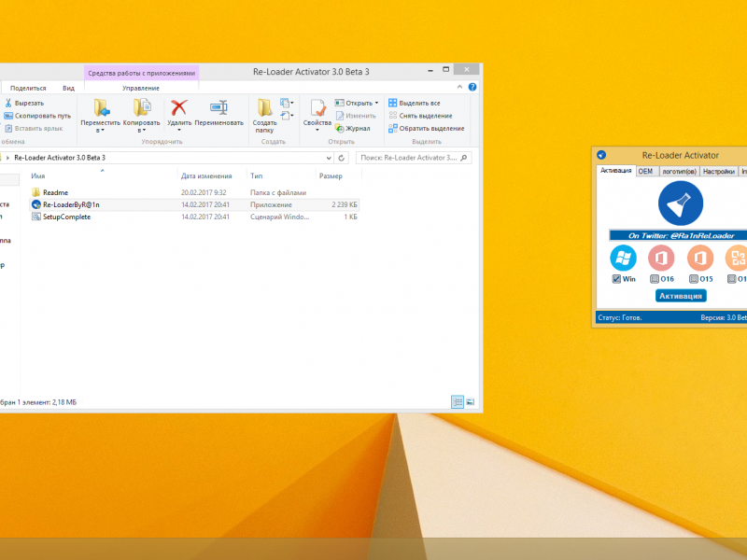Select the Readme folder
The height and width of the screenshot is (560, 747).
click(55, 192)
